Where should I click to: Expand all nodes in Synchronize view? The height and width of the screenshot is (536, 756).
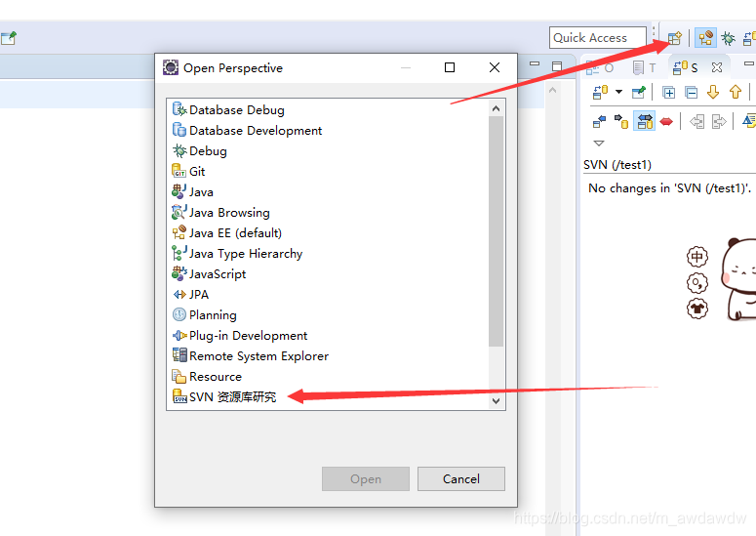coord(669,92)
